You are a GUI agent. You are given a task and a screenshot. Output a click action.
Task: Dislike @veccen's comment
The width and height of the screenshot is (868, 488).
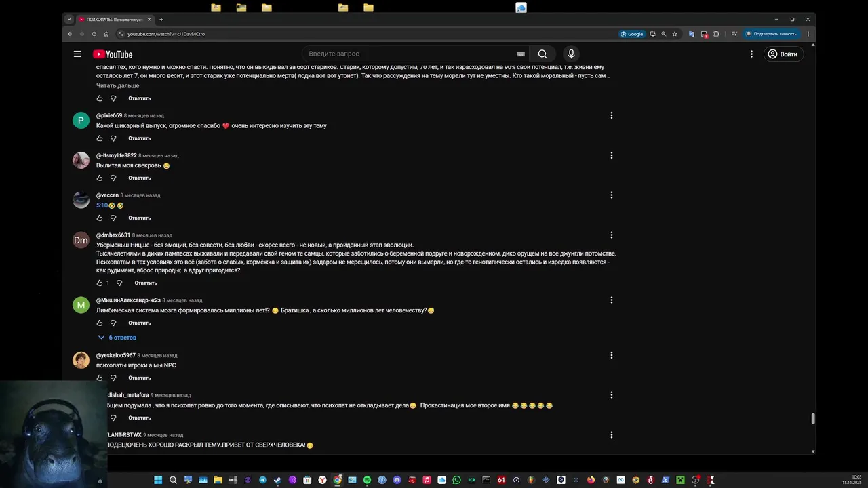tap(113, 218)
